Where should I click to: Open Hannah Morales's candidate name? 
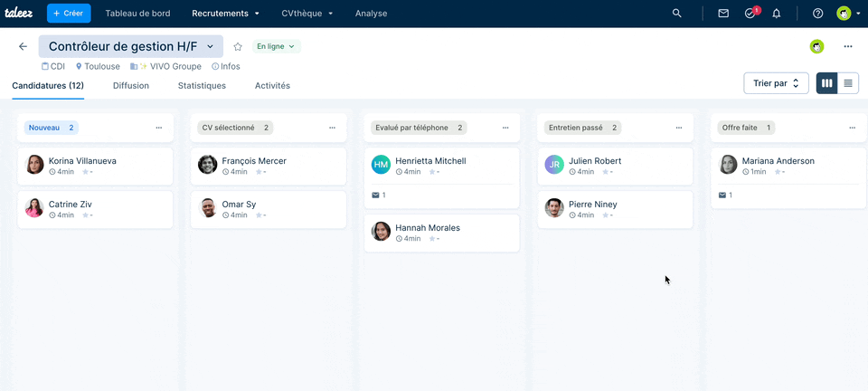428,228
